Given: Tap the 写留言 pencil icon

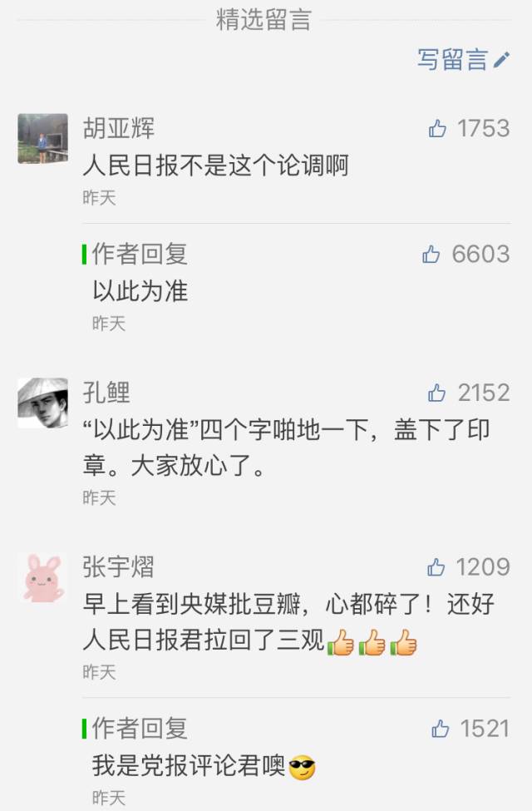Looking at the screenshot, I should tap(501, 60).
